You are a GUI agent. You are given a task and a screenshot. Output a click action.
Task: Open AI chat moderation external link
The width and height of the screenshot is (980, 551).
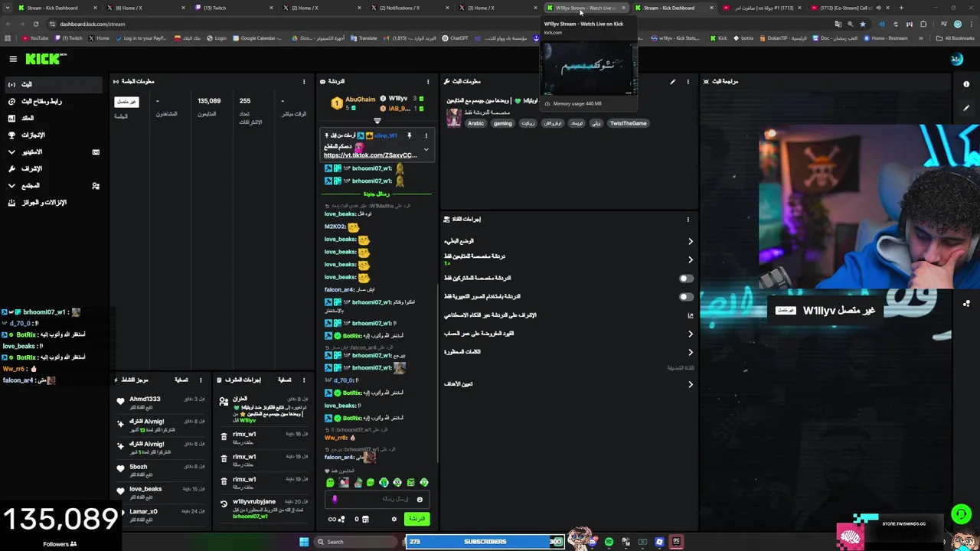(691, 315)
